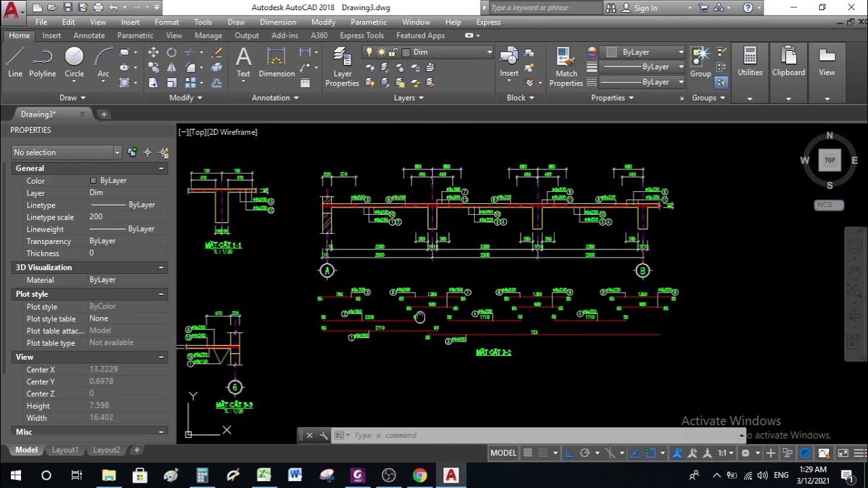Viewport: 868px width, 488px height.
Task: Expand the Modify panel
Action: point(186,98)
